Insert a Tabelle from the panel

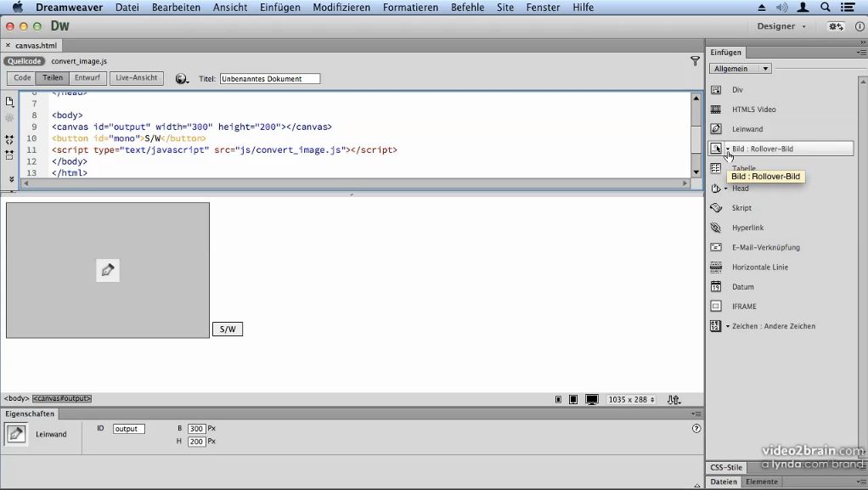(x=743, y=168)
